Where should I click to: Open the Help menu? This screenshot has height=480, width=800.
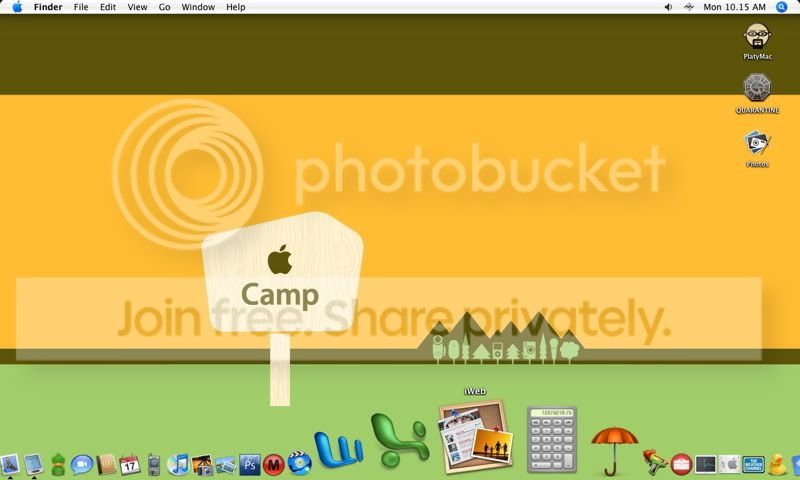236,7
